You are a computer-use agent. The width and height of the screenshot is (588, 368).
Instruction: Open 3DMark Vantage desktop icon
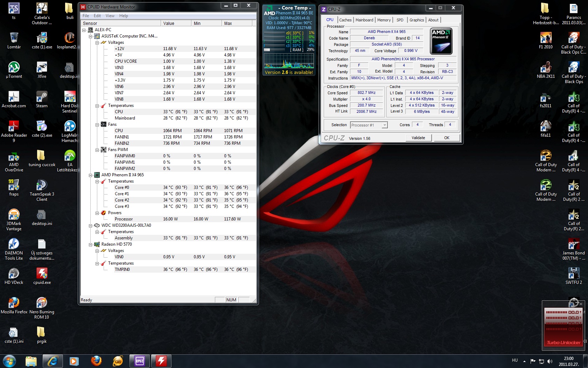pos(14,219)
